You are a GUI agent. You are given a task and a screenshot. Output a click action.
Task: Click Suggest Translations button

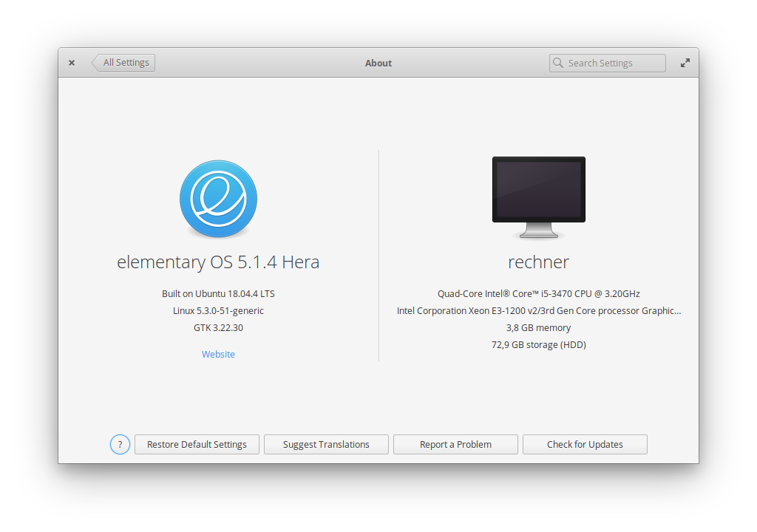coord(326,445)
